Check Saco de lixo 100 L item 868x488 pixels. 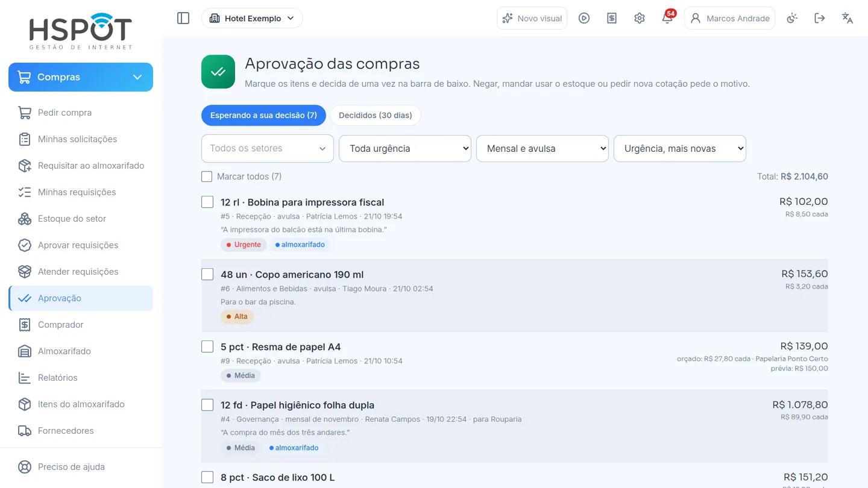click(207, 477)
